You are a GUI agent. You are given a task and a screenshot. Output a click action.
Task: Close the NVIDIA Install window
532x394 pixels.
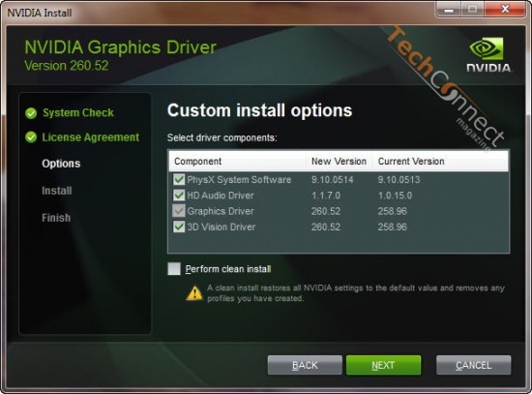coord(505,10)
